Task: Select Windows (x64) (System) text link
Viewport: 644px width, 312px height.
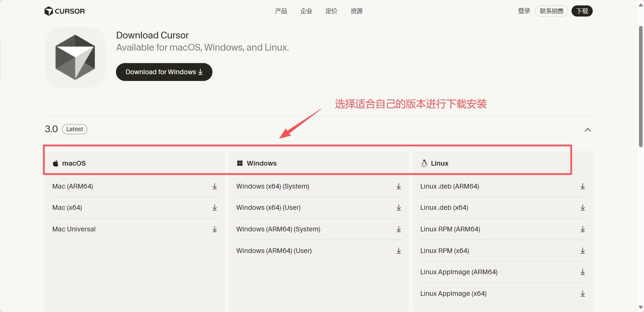Action: (x=273, y=186)
